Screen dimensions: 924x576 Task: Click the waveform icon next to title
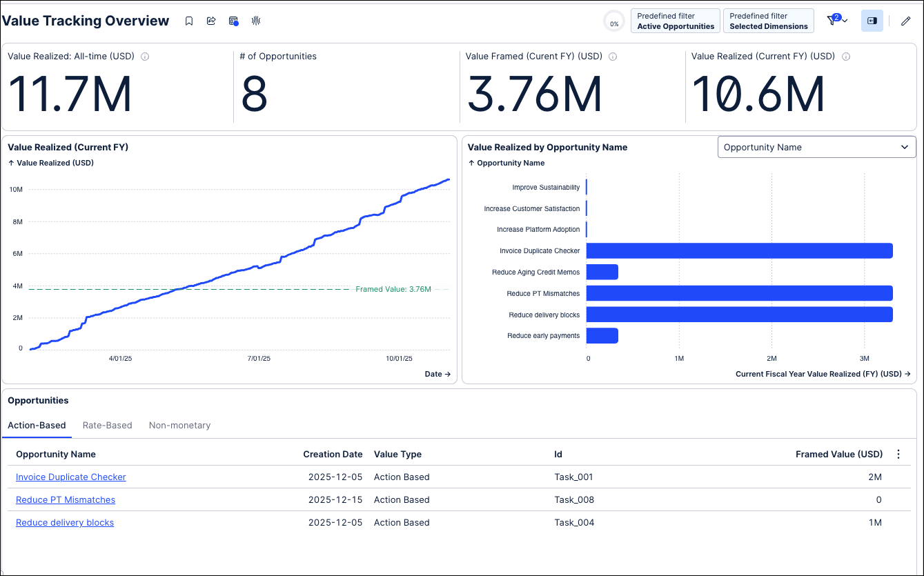[x=256, y=21]
